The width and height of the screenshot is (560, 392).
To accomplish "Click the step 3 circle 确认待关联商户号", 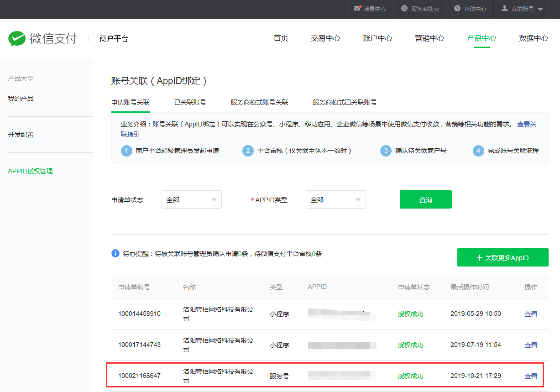I will 386,151.
